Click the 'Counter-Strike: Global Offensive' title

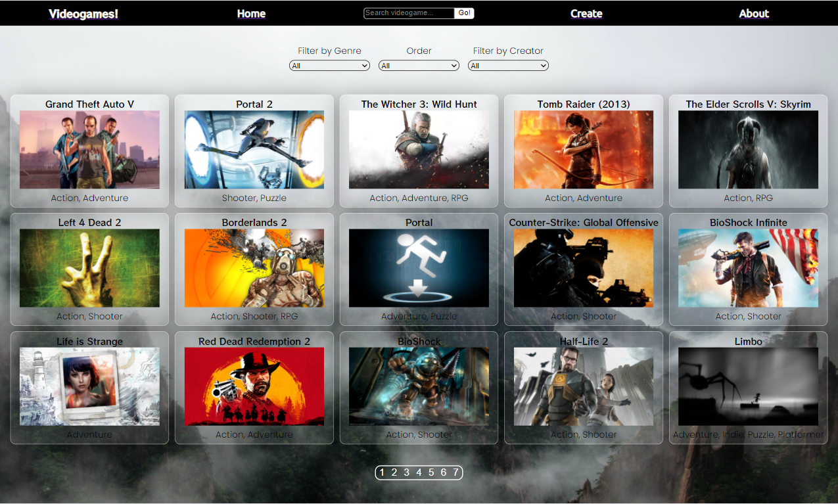tap(584, 223)
